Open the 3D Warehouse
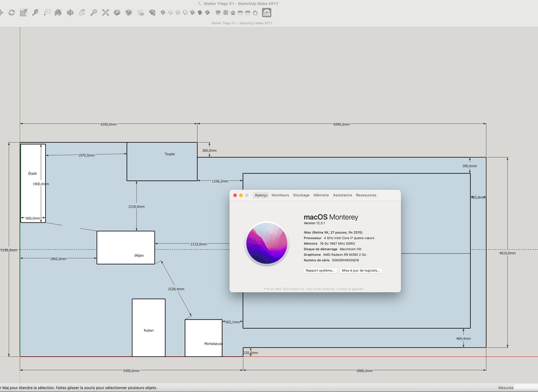The image size is (538, 392). pyautogui.click(x=117, y=13)
